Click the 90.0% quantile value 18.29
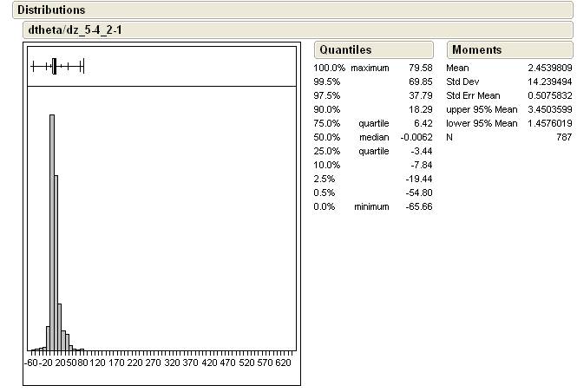Screen dimensions: 577x392 pos(420,109)
